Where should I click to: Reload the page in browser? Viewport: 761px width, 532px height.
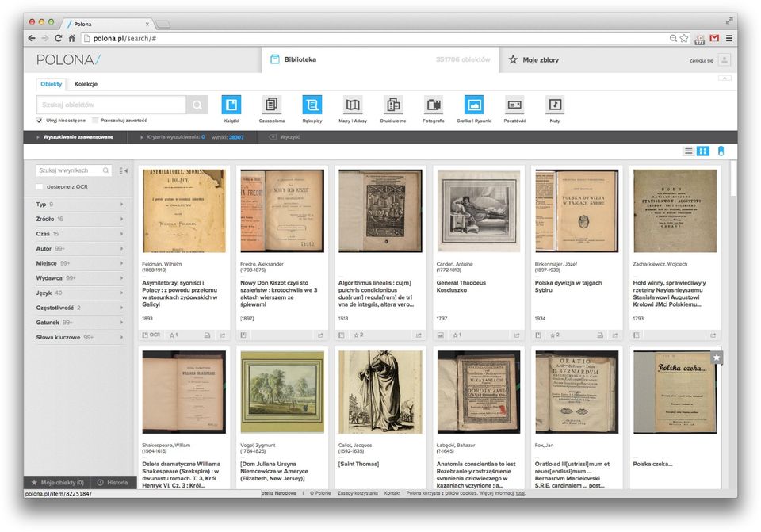(58, 38)
